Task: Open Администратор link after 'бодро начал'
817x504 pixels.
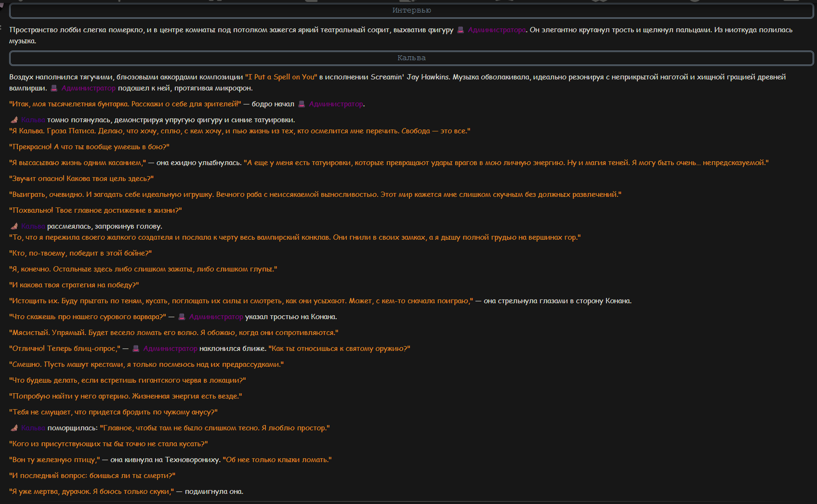Action: click(336, 104)
